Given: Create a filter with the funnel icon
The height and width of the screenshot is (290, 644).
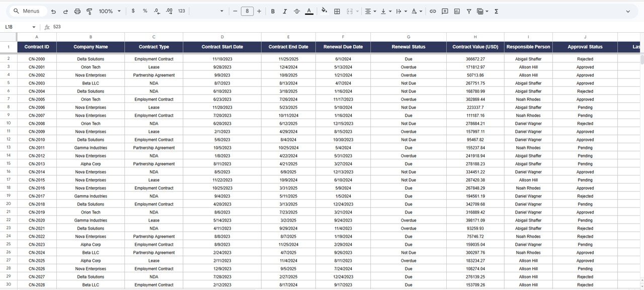Looking at the screenshot, I should point(469,11).
